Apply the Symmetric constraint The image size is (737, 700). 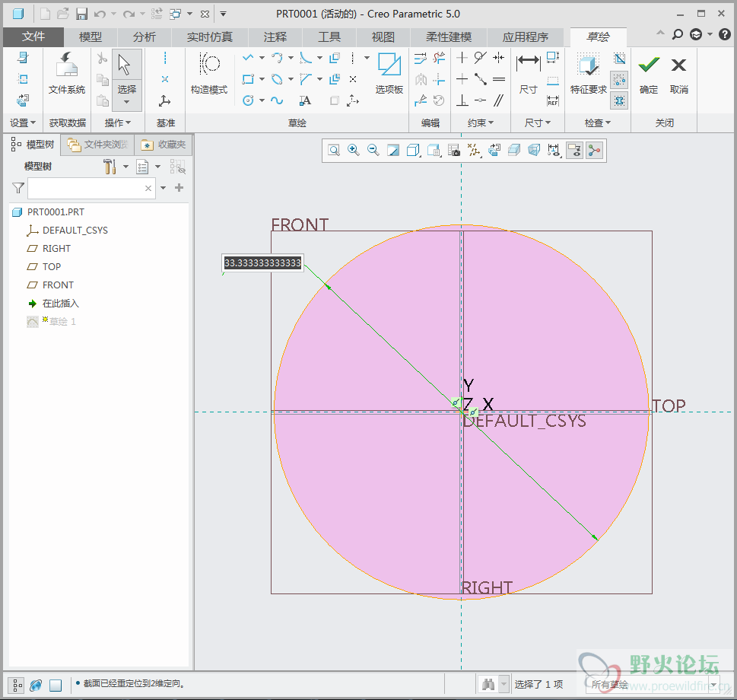pyautogui.click(x=499, y=58)
